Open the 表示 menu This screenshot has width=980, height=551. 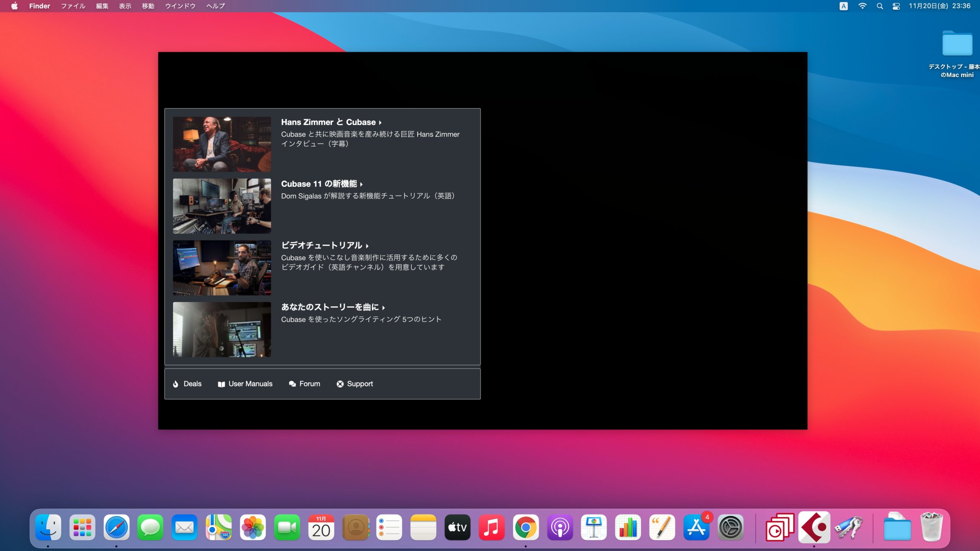[125, 6]
